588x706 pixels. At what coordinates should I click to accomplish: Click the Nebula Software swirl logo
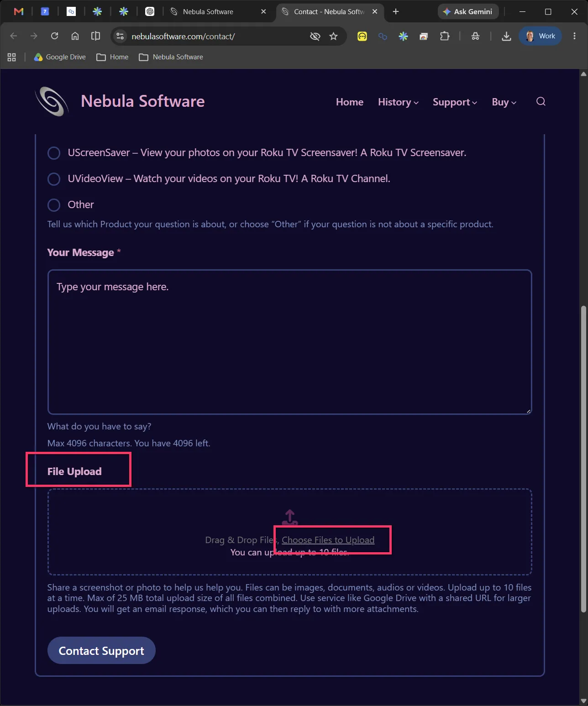(x=52, y=101)
